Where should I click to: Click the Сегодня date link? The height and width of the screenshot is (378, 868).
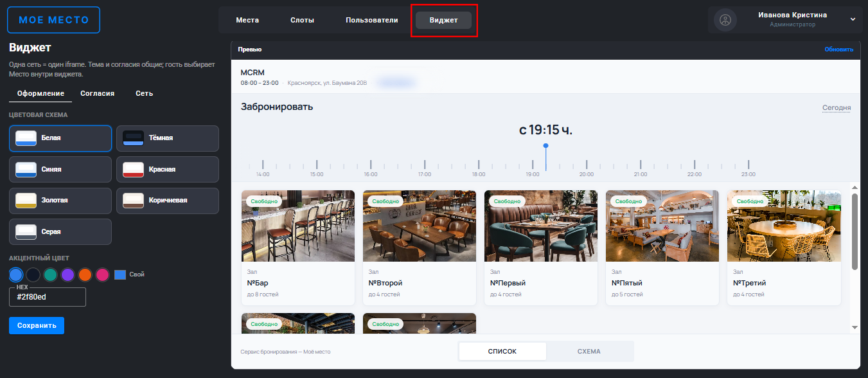(x=837, y=108)
